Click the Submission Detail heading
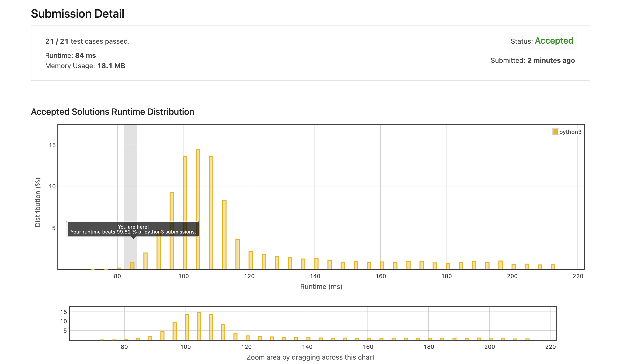The width and height of the screenshot is (629, 364). coord(77,14)
